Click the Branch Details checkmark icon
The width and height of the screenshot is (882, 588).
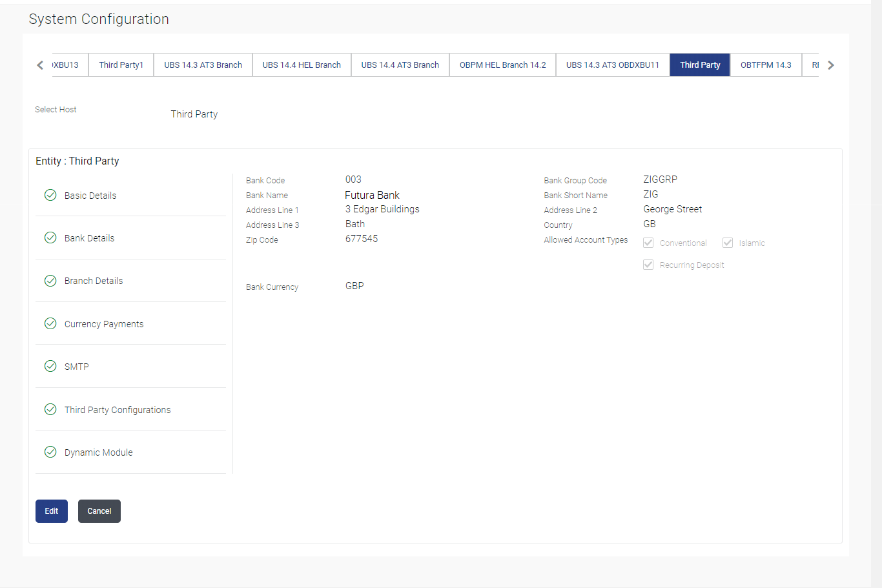pos(50,280)
